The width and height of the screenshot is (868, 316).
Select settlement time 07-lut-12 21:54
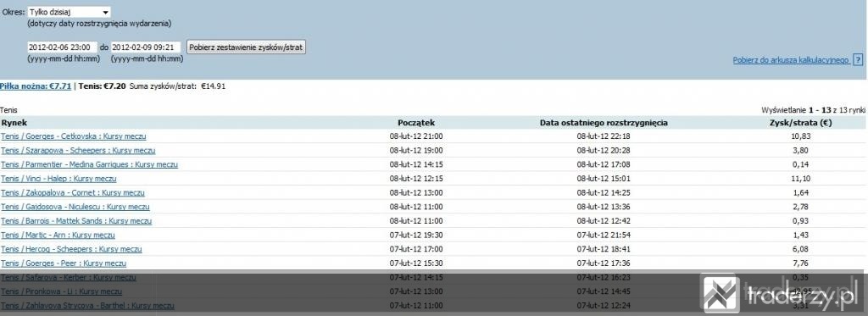[x=604, y=236]
